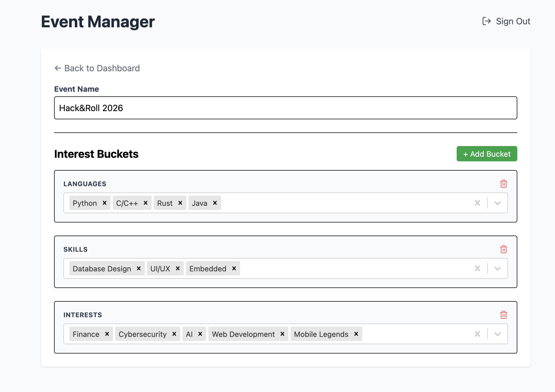Expand the Languages dropdown chevron
The width and height of the screenshot is (555, 392).
(x=498, y=203)
